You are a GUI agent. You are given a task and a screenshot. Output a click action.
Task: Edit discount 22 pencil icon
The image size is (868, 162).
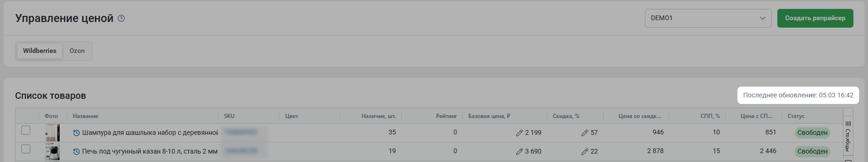(584, 152)
